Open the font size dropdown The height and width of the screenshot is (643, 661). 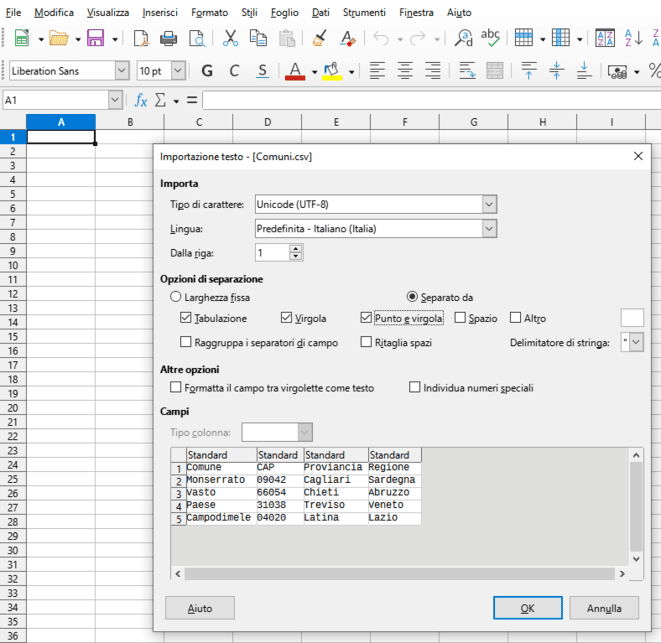[x=178, y=71]
